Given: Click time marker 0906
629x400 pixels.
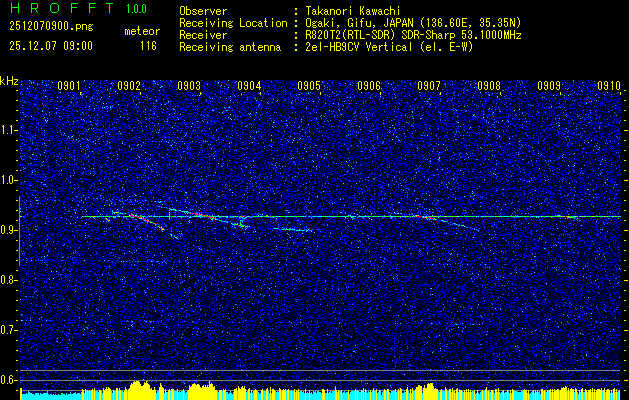Looking at the screenshot, I should (369, 86).
